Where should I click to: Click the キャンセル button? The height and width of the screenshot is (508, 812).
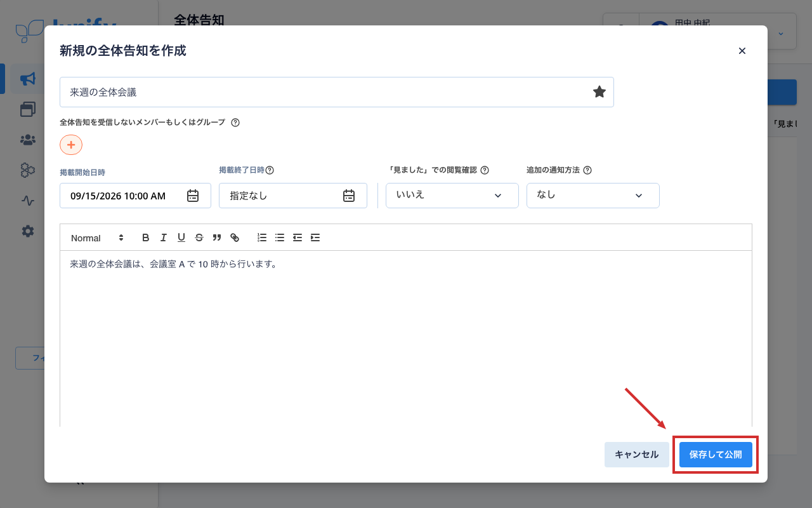click(637, 455)
